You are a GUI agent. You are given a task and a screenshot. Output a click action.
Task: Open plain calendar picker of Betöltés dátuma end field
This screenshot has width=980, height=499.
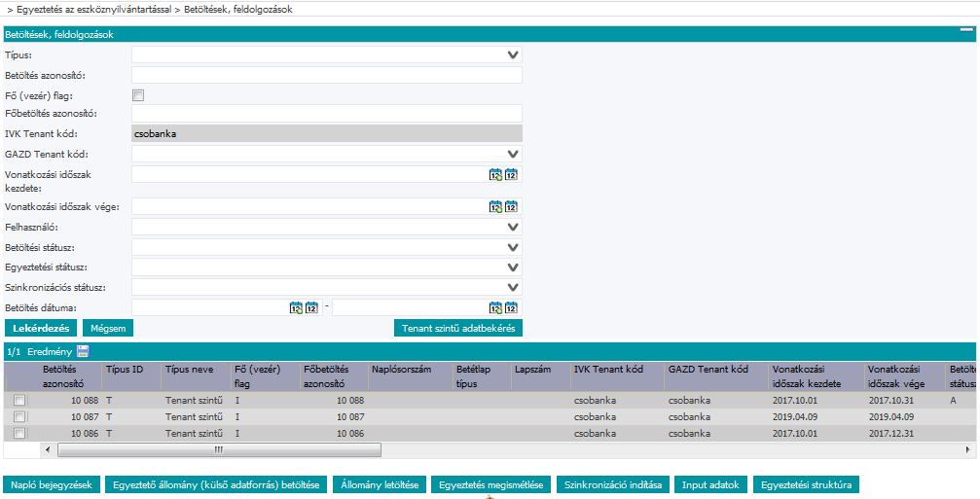(x=511, y=307)
